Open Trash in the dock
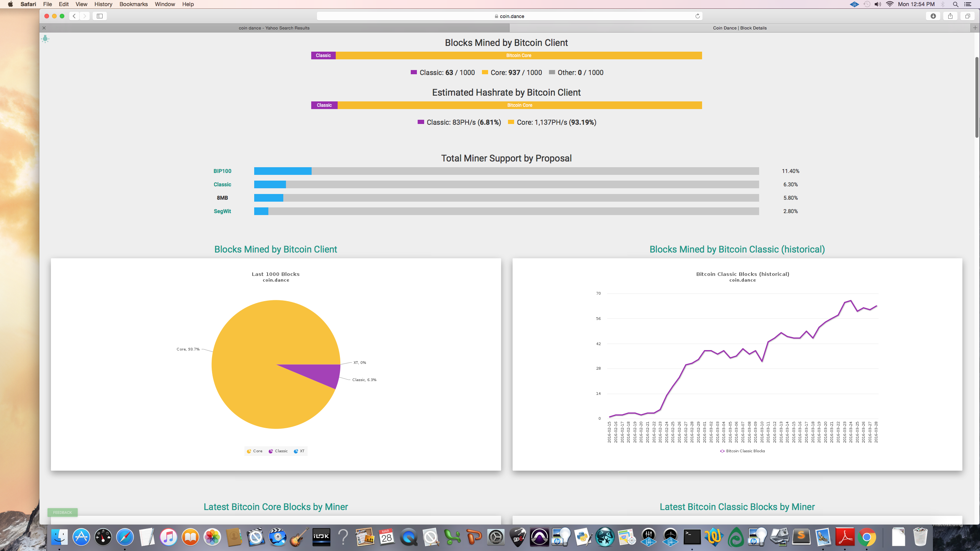The image size is (980, 551). point(920,537)
